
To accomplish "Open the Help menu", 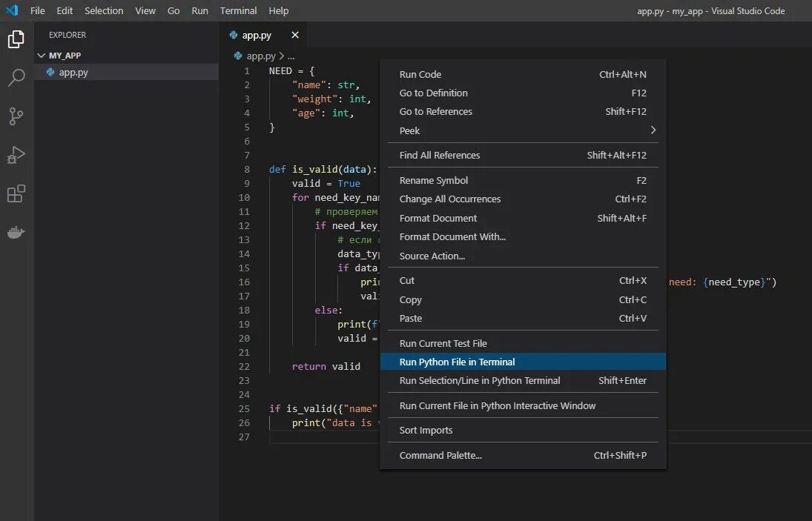I will pyautogui.click(x=279, y=10).
